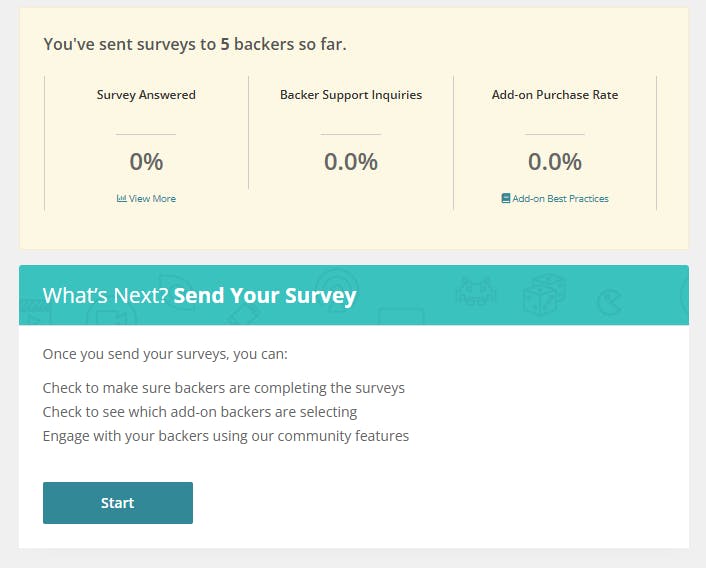Click the space invader icon in banner

click(474, 291)
